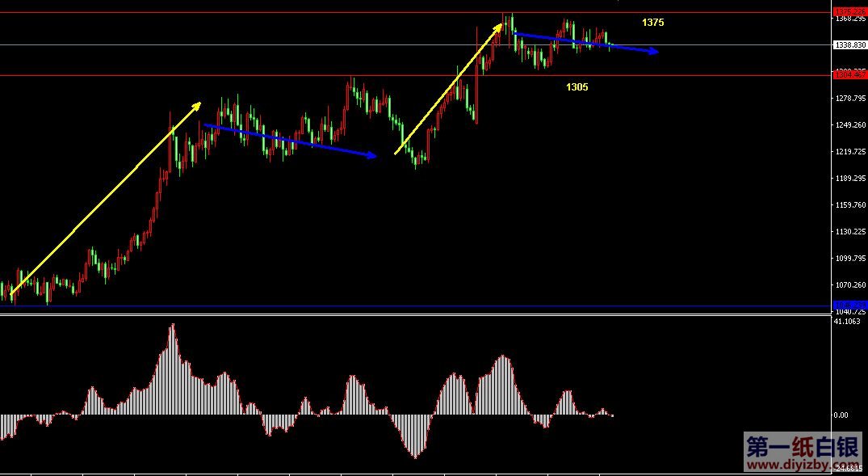This screenshot has height=476, width=868.
Task: Click the yellow 1305 price annotation
Action: click(x=577, y=87)
